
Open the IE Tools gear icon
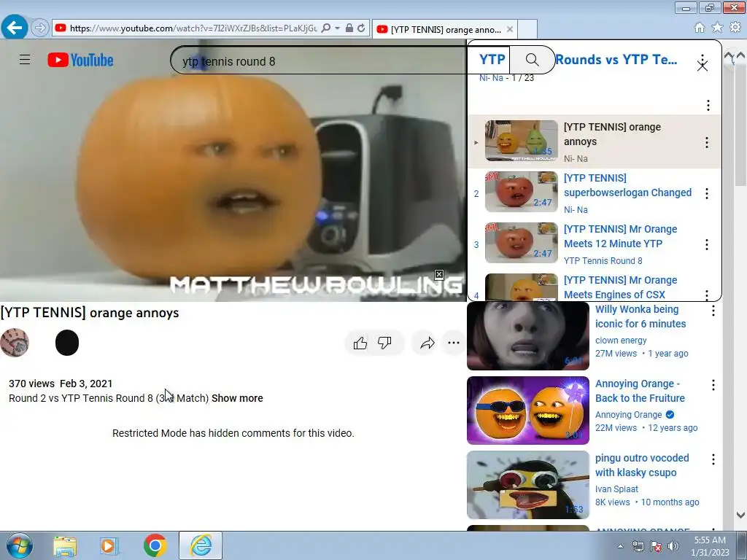[x=735, y=28]
